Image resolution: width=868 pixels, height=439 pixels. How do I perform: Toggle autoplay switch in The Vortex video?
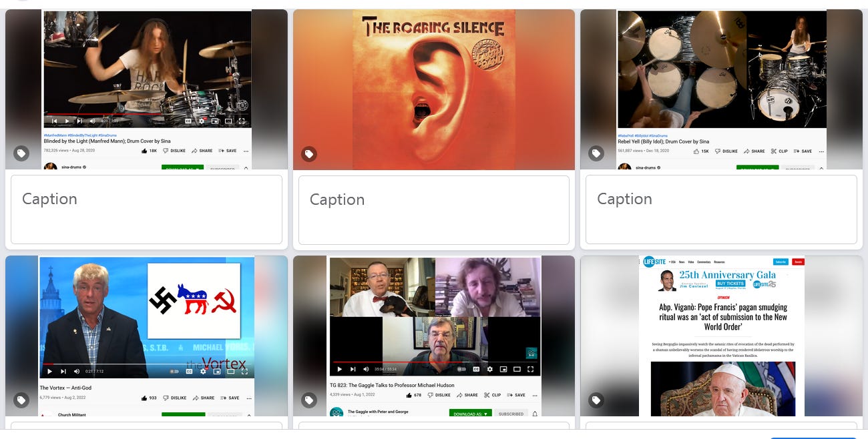point(175,371)
